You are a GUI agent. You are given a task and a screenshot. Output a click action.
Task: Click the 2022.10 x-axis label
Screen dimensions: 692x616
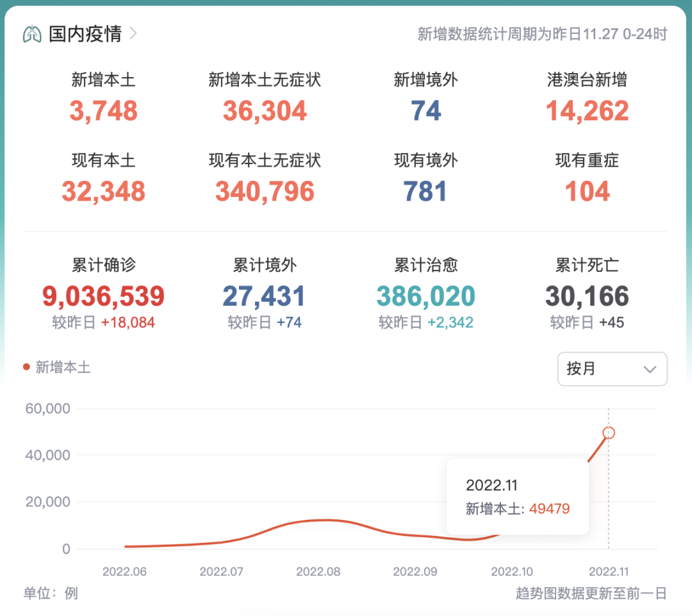(512, 571)
